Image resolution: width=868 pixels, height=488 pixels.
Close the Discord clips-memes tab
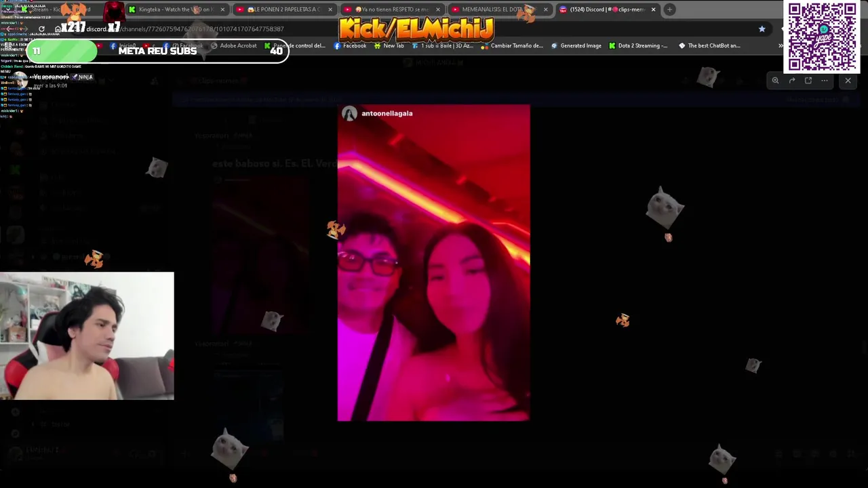(653, 9)
